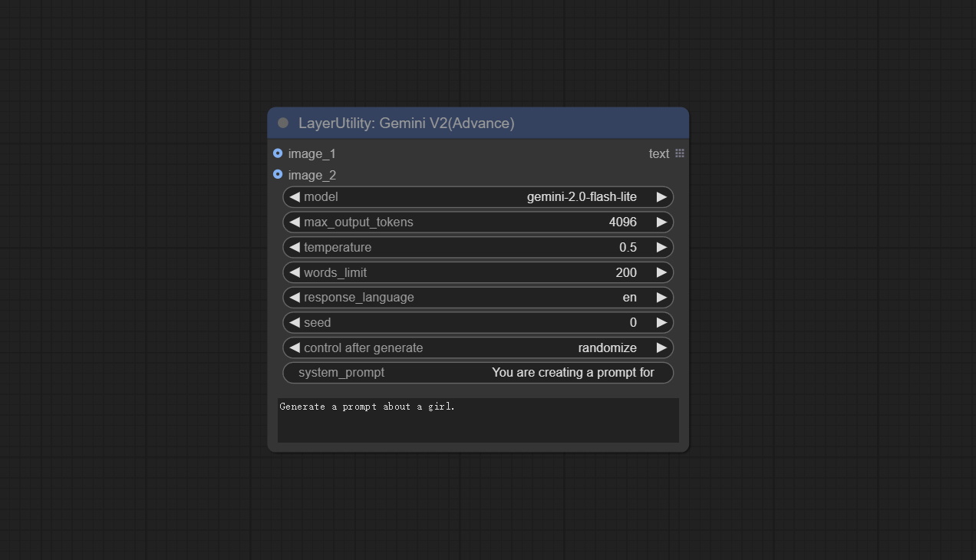Increment seed value with right arrow

point(661,323)
